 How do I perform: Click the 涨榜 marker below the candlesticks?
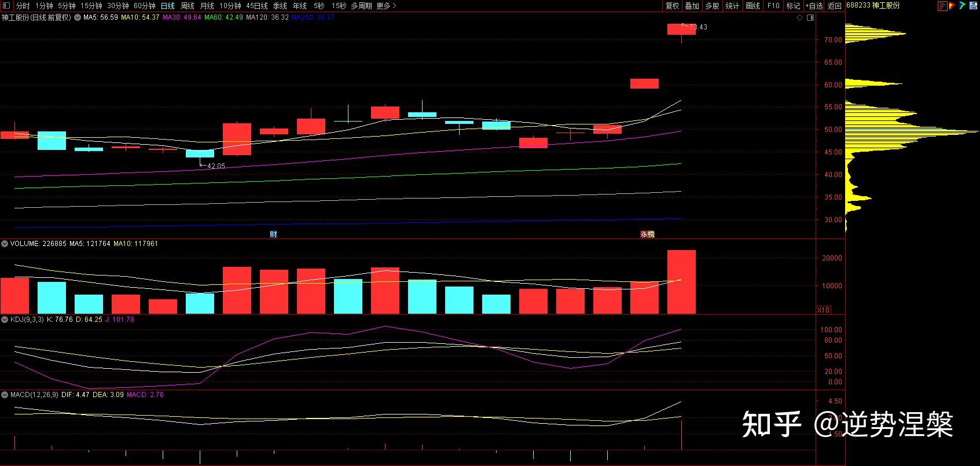pos(647,234)
